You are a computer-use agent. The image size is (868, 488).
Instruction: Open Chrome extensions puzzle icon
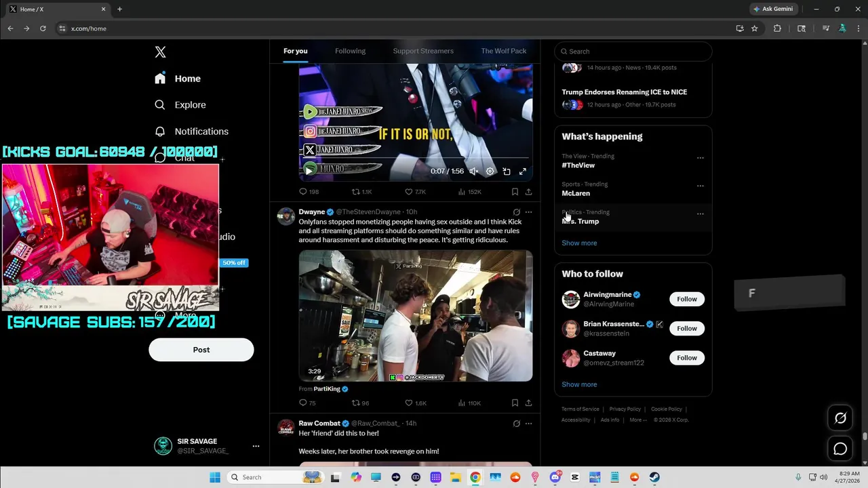click(x=777, y=28)
